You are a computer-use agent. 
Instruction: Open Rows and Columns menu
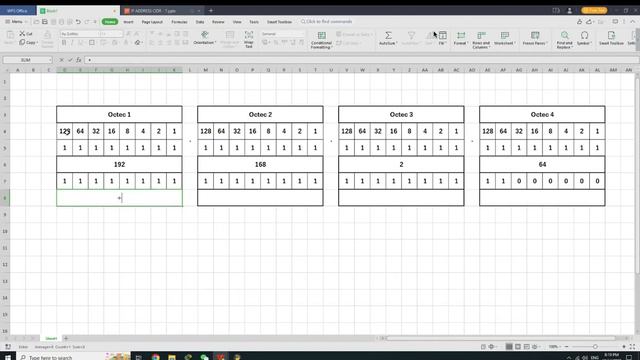[x=481, y=40]
